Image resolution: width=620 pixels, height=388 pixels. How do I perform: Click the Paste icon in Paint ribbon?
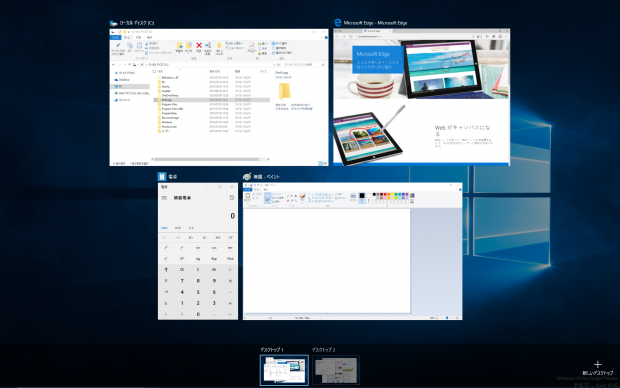click(248, 197)
